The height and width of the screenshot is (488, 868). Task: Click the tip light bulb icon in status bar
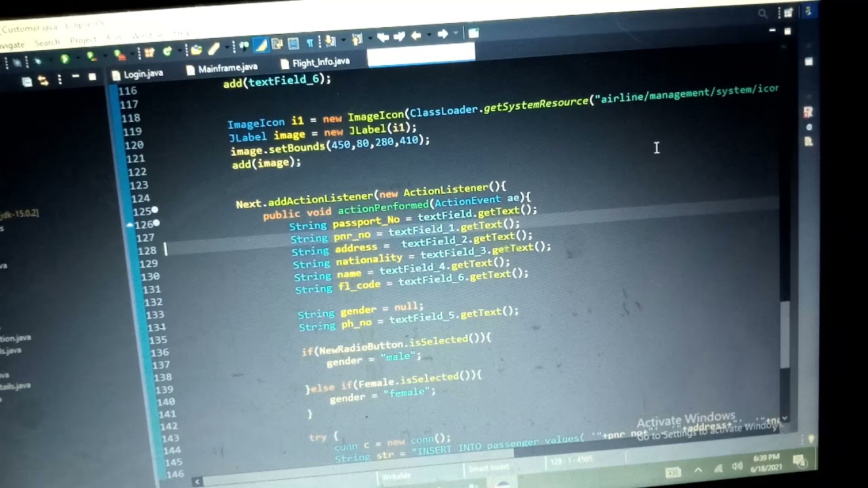pos(810,439)
